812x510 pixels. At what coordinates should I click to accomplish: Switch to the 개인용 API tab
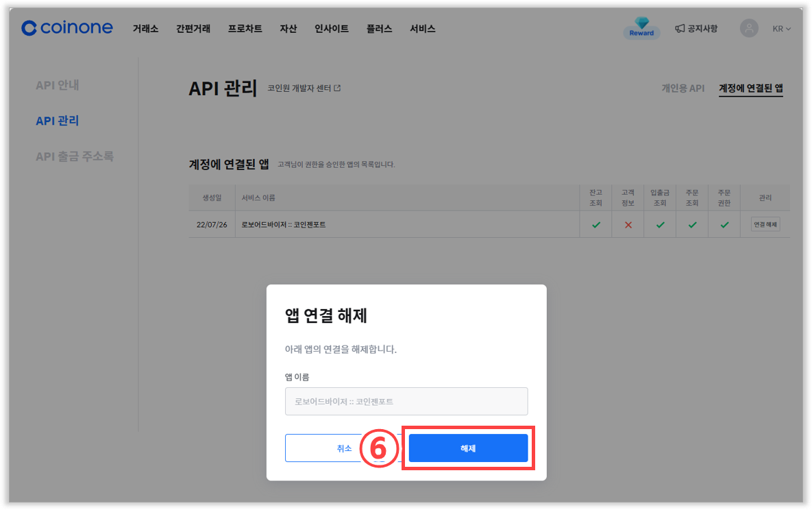click(x=682, y=88)
